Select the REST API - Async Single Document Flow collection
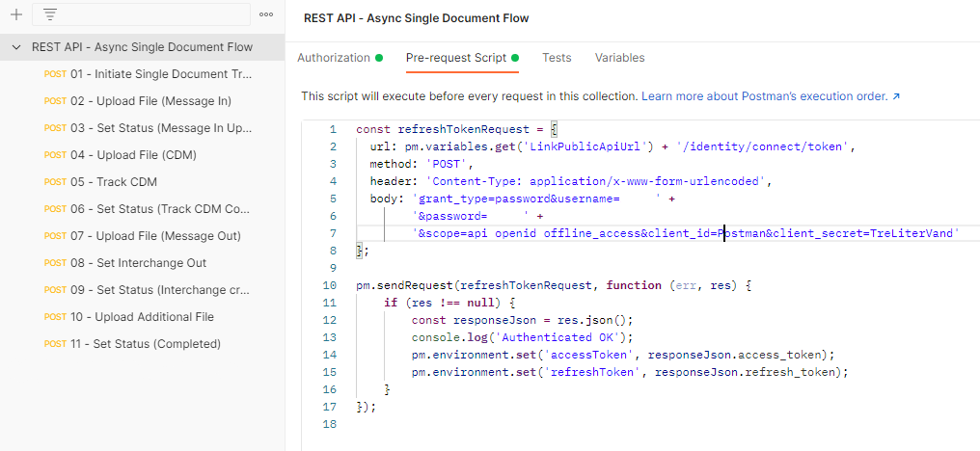The image size is (980, 451). [142, 47]
